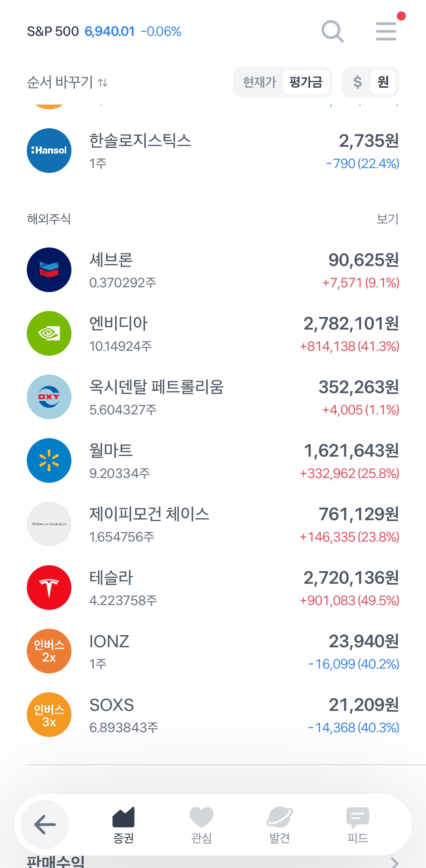This screenshot has width=426, height=868.
Task: Tap the Tesla red logo
Action: tap(49, 587)
